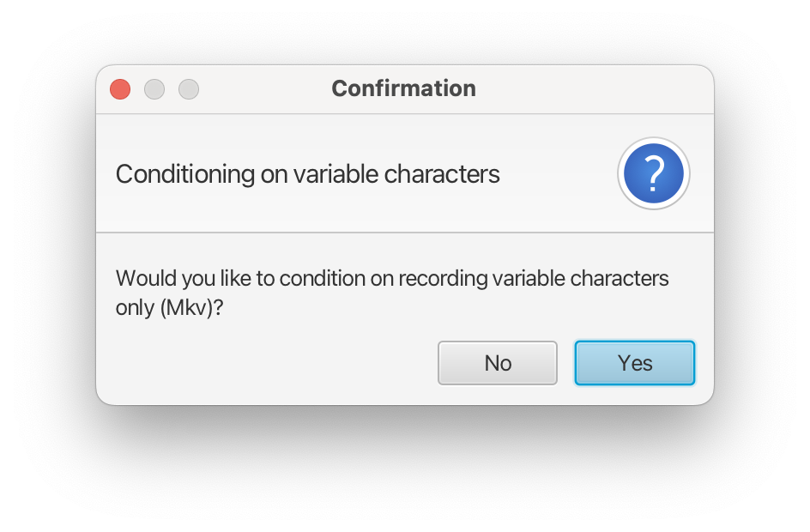Select the Conditioning on variable characters header

(307, 174)
